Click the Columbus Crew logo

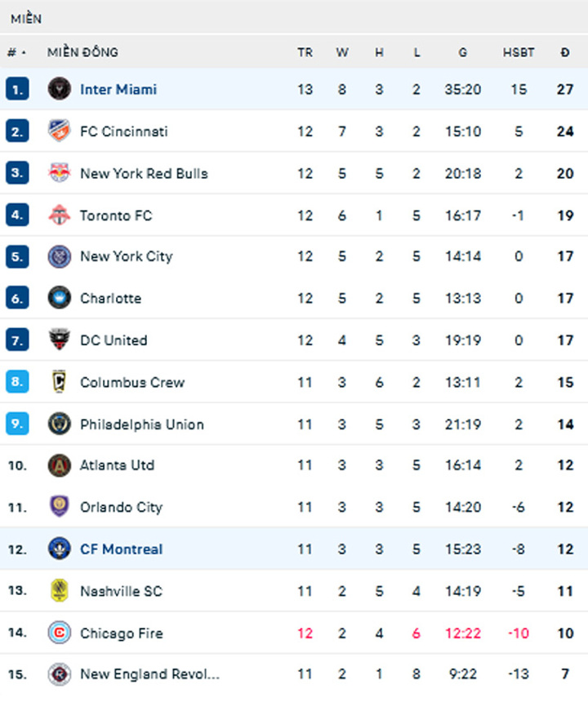pos(59,382)
